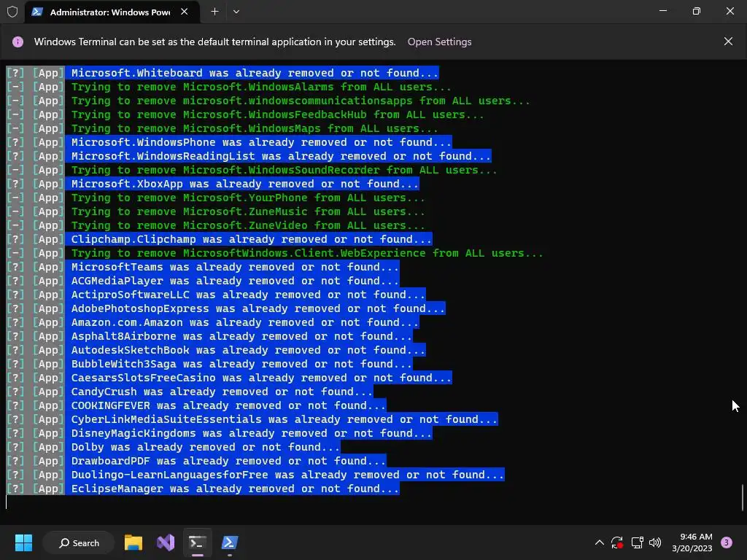Switch to Windows Terminal taskbar icon

point(197,542)
